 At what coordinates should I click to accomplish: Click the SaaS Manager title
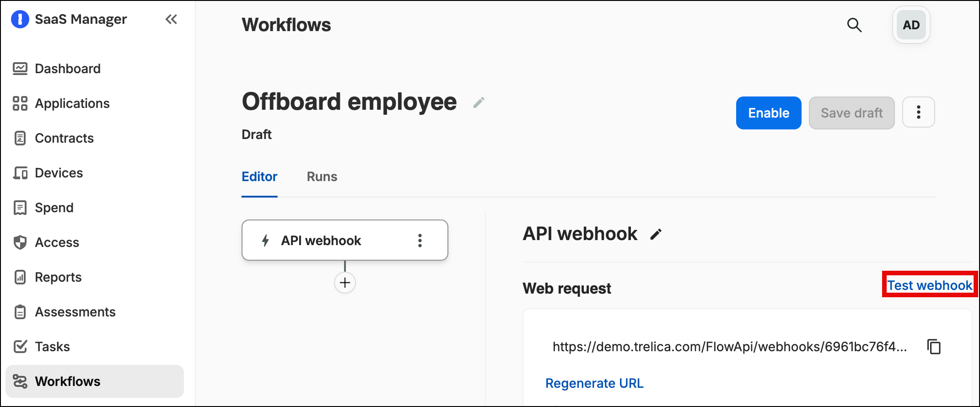tap(81, 19)
